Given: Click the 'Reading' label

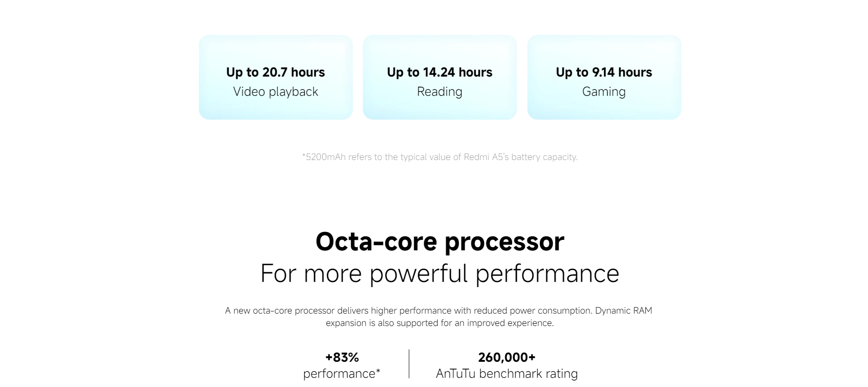Looking at the screenshot, I should [439, 92].
